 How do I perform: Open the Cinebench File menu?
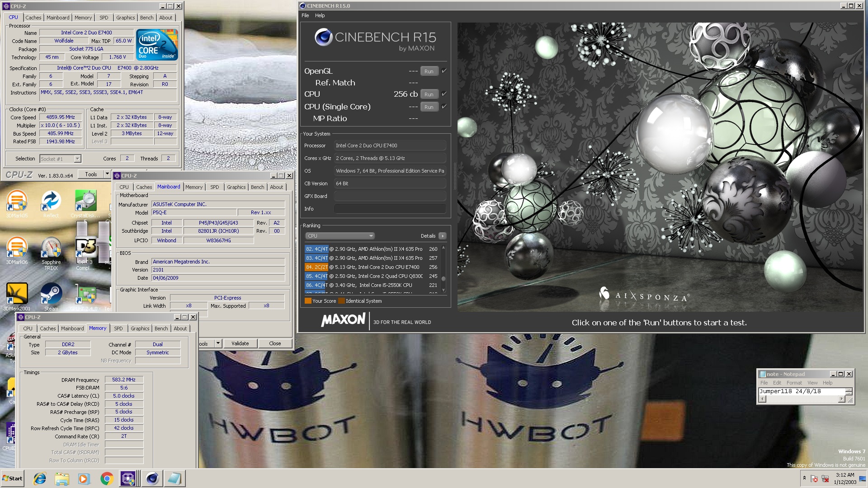[305, 15]
